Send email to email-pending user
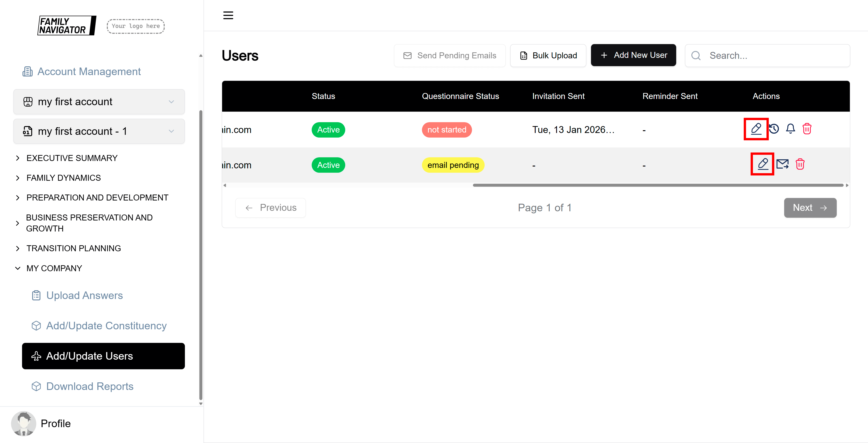Viewport: 868px width, 443px height. pos(782,164)
